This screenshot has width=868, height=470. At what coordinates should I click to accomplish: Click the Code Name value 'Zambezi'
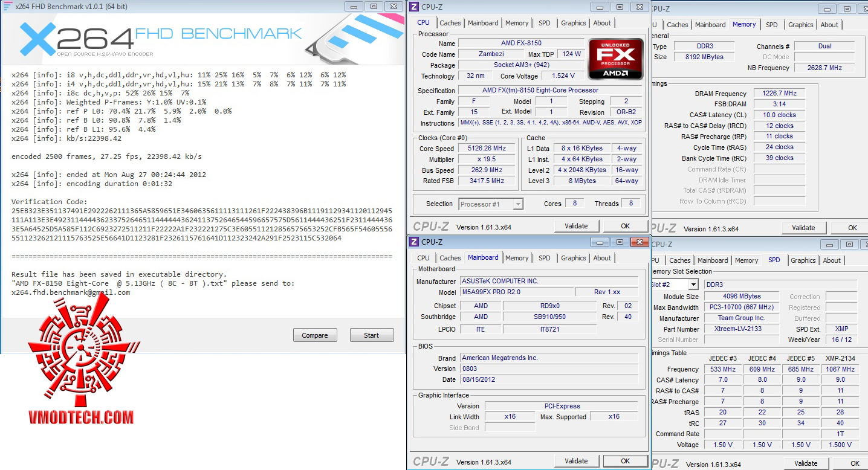(x=491, y=54)
